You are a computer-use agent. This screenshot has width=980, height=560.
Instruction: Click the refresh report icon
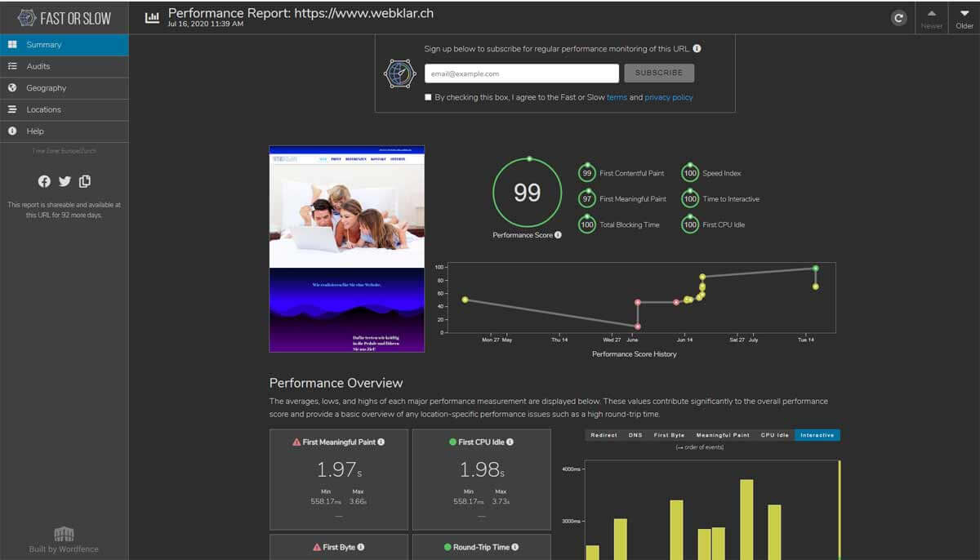click(x=899, y=18)
